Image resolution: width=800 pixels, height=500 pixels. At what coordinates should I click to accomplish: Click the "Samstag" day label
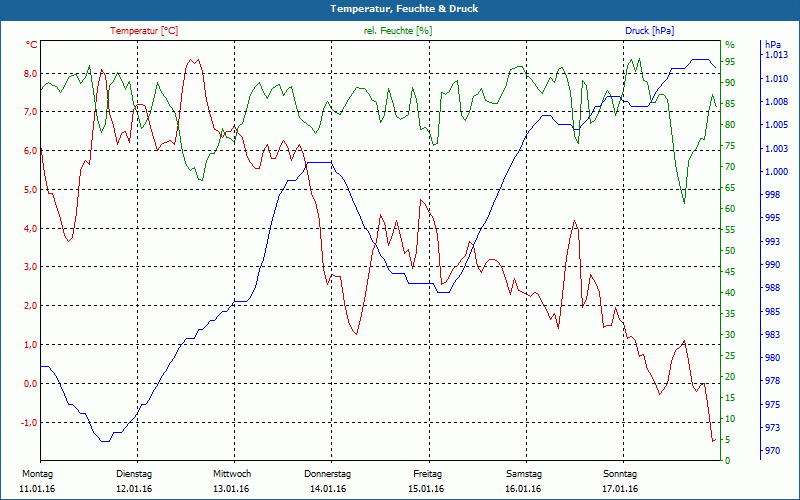[x=523, y=474]
